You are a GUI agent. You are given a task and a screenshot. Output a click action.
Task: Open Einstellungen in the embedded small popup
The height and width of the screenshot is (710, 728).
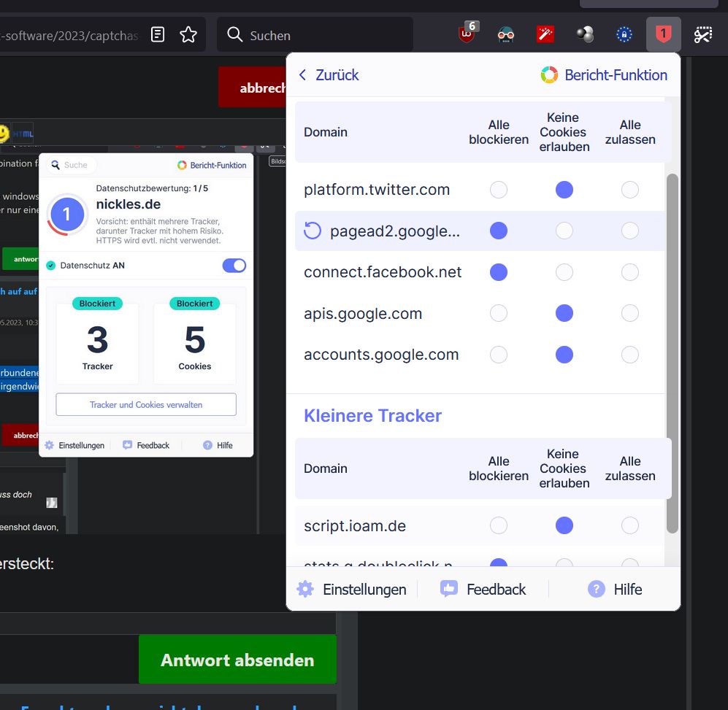(74, 446)
